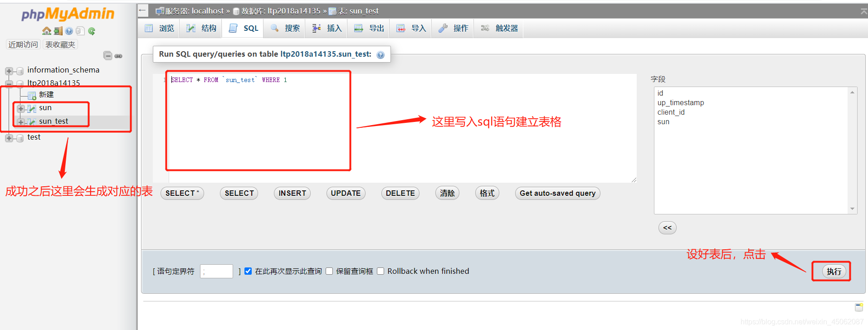This screenshot has height=330, width=868.
Task: Switch to the 操作 operations tab
Action: click(x=454, y=28)
